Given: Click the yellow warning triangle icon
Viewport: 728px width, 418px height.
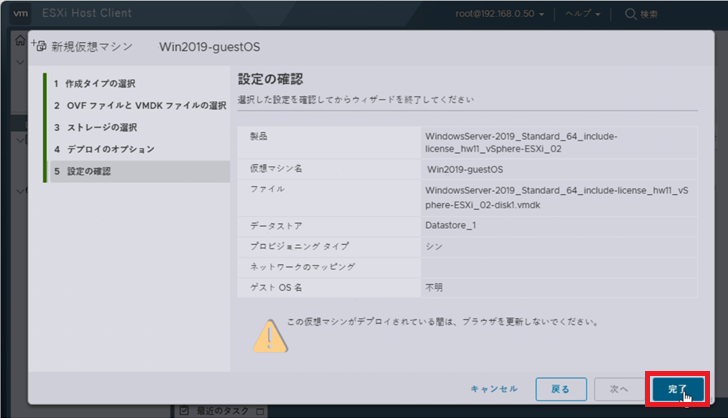Looking at the screenshot, I should [270, 336].
